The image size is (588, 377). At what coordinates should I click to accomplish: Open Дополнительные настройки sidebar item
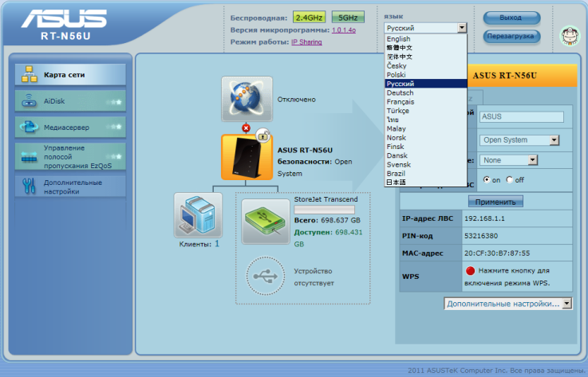pyautogui.click(x=70, y=187)
